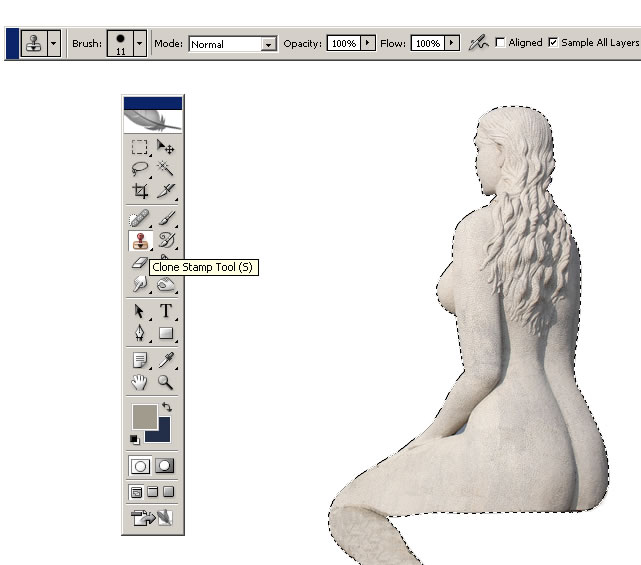This screenshot has height=565, width=641.
Task: Open the tool preset picker arrow
Action: [x=54, y=43]
